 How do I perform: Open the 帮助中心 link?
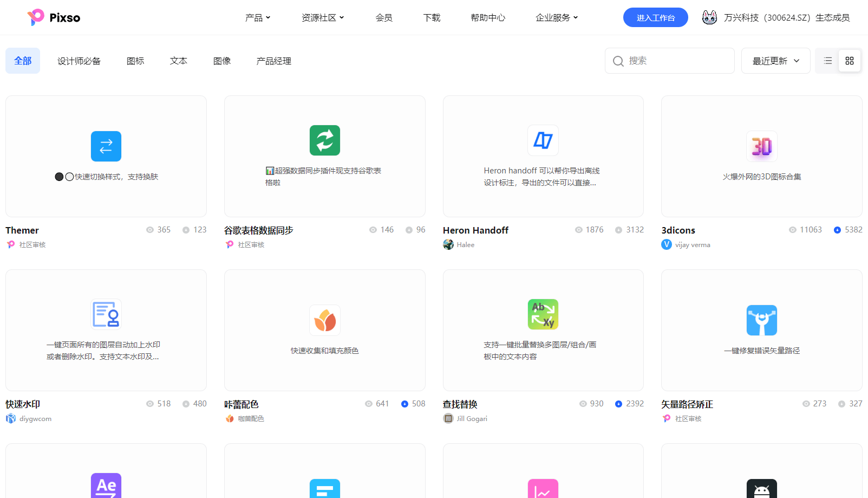[487, 18]
